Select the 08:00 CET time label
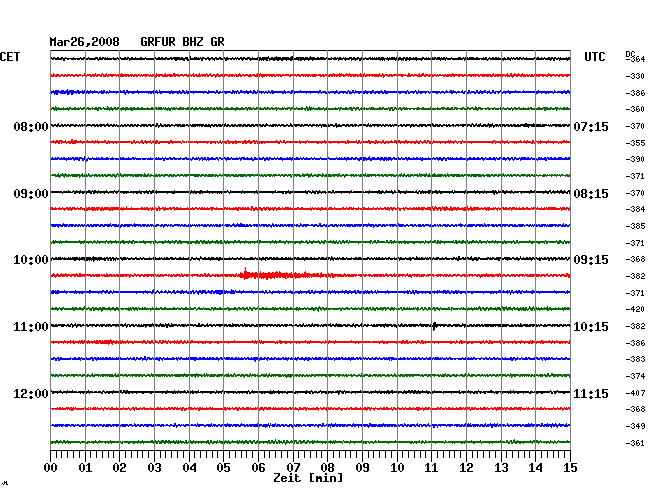Screen dimensions: 650x494 (31, 126)
